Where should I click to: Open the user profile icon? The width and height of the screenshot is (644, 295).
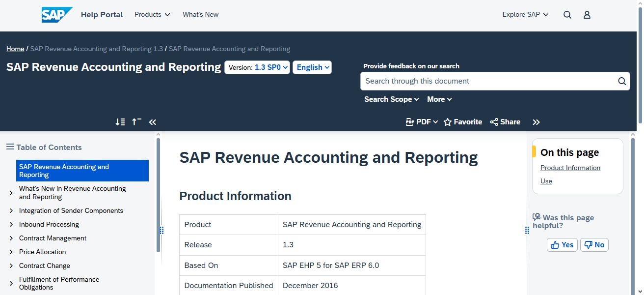587,15
